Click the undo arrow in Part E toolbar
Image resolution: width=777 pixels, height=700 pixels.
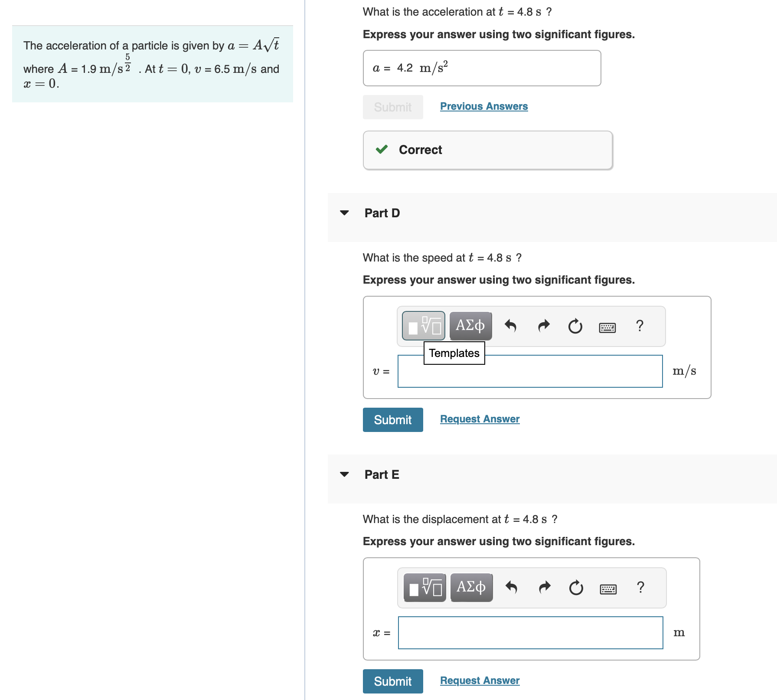click(512, 587)
